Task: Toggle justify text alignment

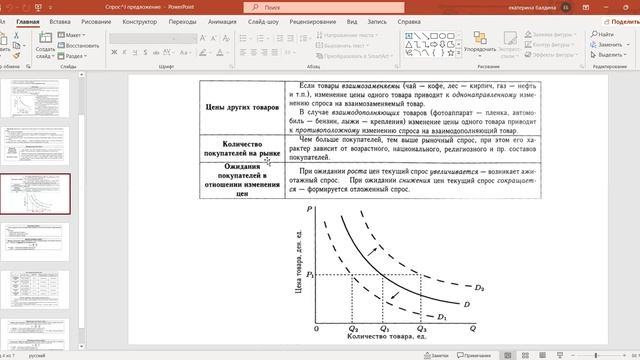Action: 275,52
